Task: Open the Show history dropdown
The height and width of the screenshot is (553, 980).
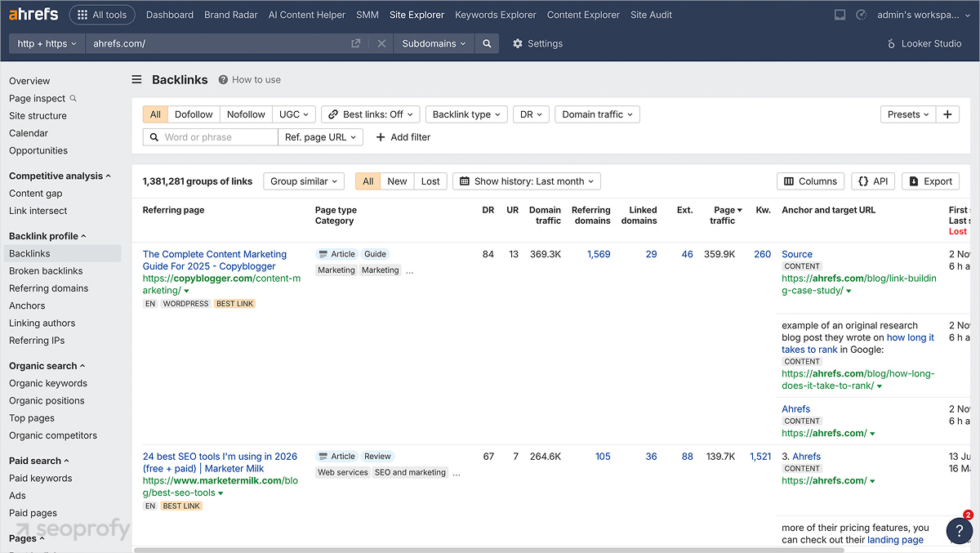Action: pyautogui.click(x=526, y=181)
